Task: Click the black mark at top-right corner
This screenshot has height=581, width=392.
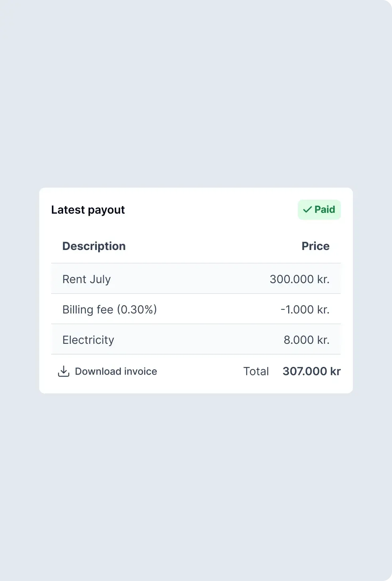Action: click(390, 2)
